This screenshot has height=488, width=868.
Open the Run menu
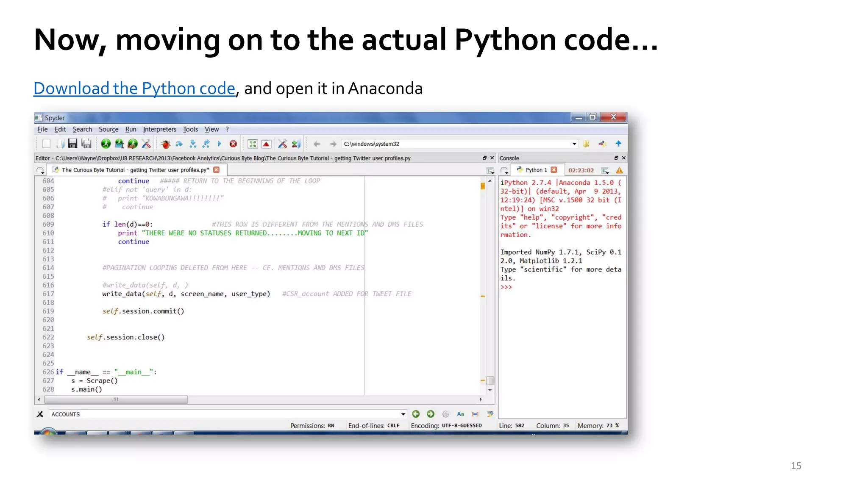click(x=131, y=129)
